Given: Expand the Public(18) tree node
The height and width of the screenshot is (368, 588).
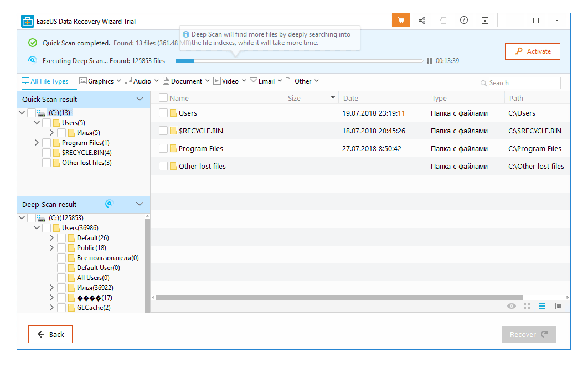Looking at the screenshot, I should coord(51,248).
